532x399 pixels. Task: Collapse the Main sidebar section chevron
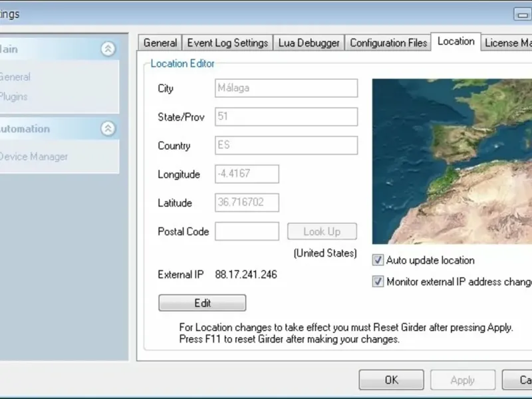(108, 49)
